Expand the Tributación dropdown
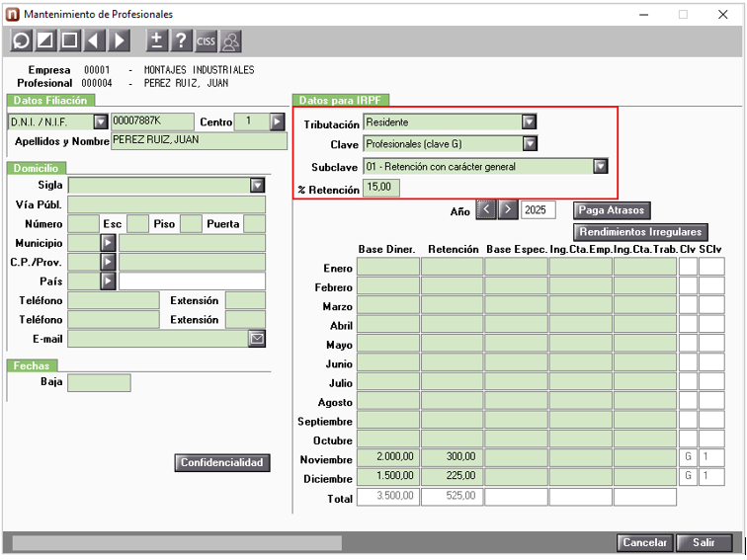747x560 pixels. tap(530, 121)
